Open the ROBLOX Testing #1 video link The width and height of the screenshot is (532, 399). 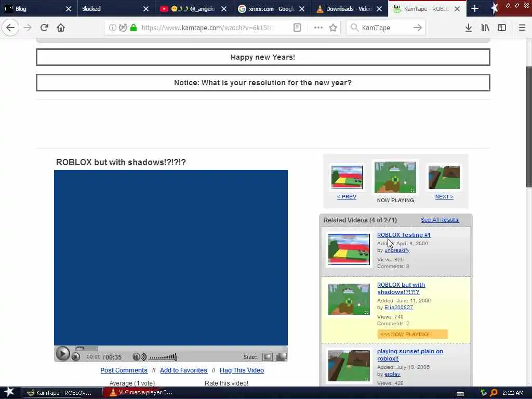point(404,235)
